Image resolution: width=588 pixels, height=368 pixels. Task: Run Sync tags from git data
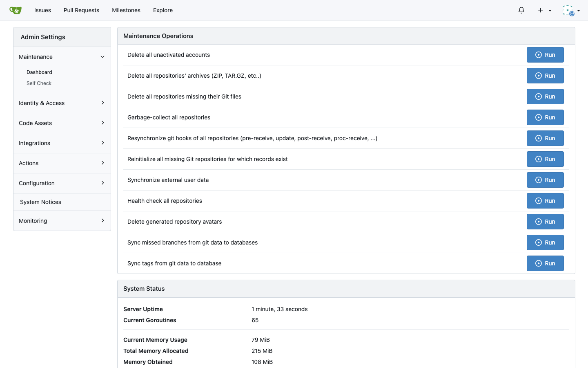pos(545,263)
